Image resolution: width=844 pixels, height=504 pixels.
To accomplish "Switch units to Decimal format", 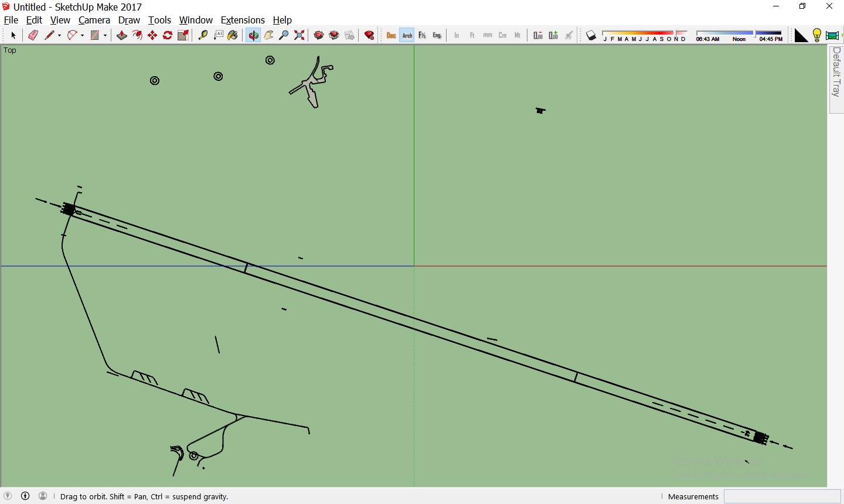I will coord(392,36).
